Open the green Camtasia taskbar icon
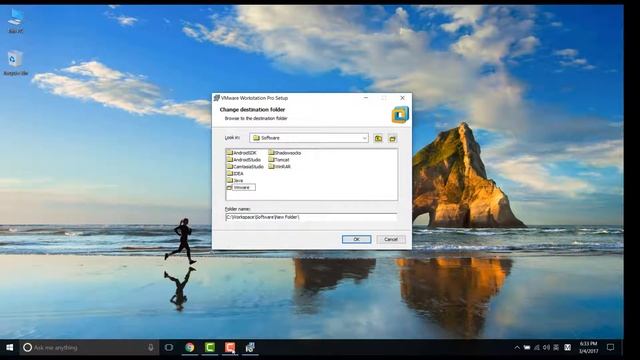Viewport: 640px width, 360px height. [210, 347]
